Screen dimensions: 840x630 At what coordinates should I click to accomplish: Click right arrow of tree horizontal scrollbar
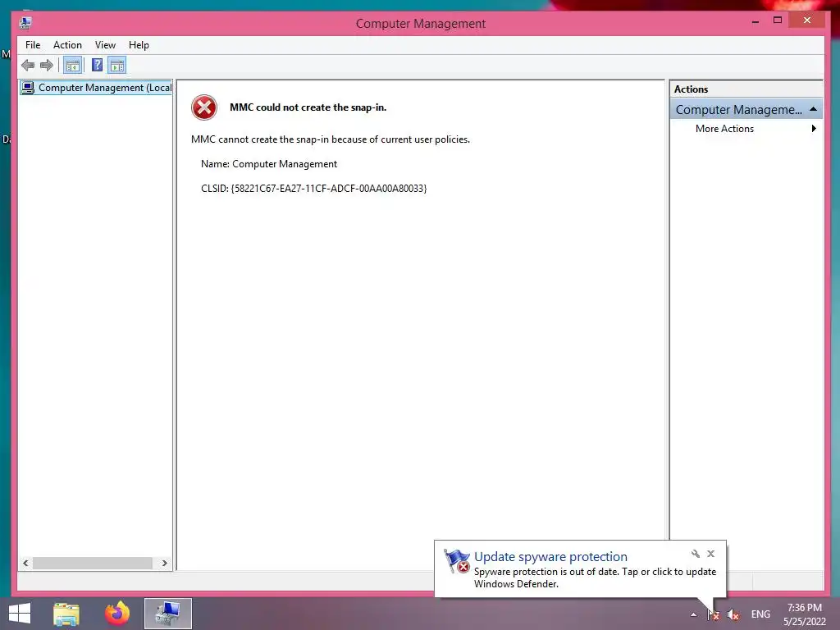pyautogui.click(x=164, y=563)
